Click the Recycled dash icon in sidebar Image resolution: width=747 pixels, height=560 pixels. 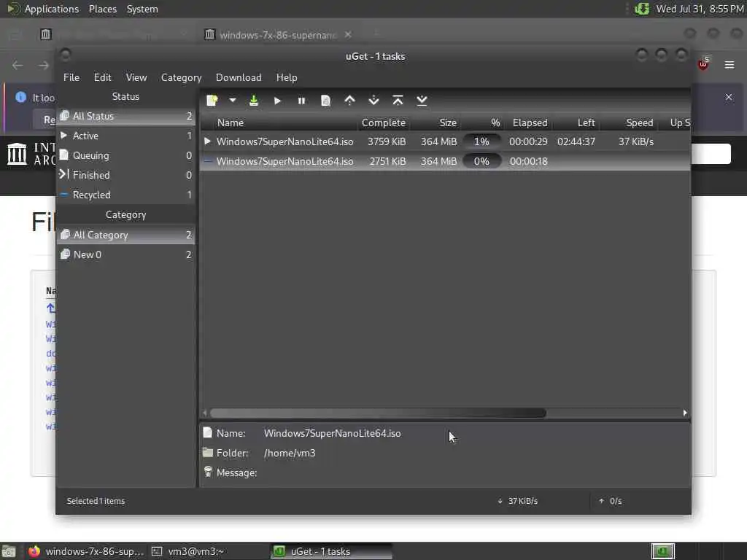(x=64, y=194)
